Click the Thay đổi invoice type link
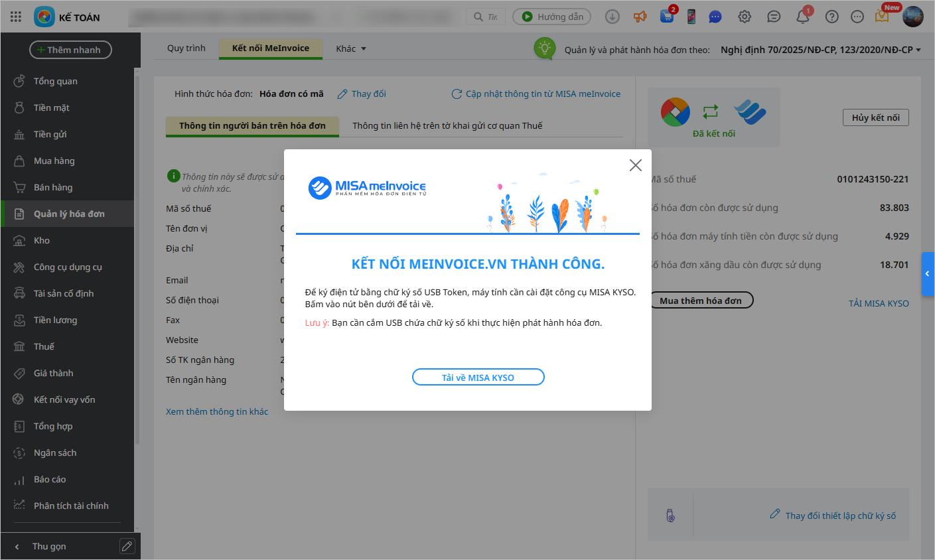The image size is (935, 560). point(362,94)
